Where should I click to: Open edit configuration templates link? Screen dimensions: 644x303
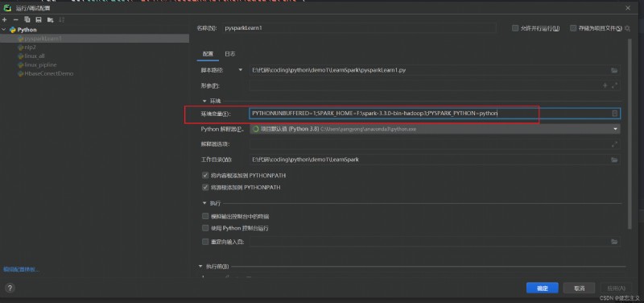(22, 270)
